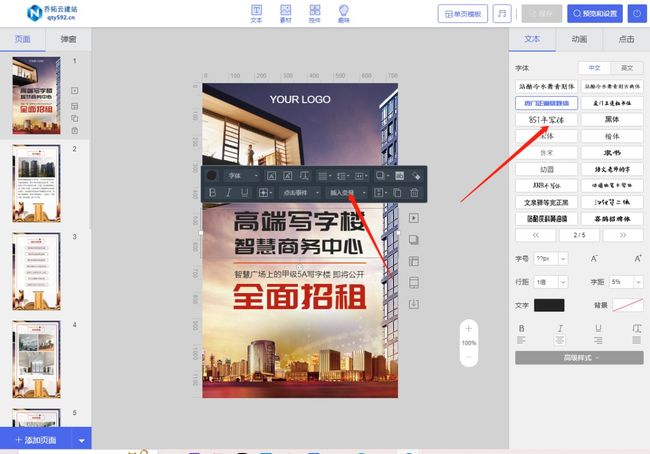Open the 字体 font dropdown in floating toolbar
This screenshot has height=454, width=650.
(241, 176)
